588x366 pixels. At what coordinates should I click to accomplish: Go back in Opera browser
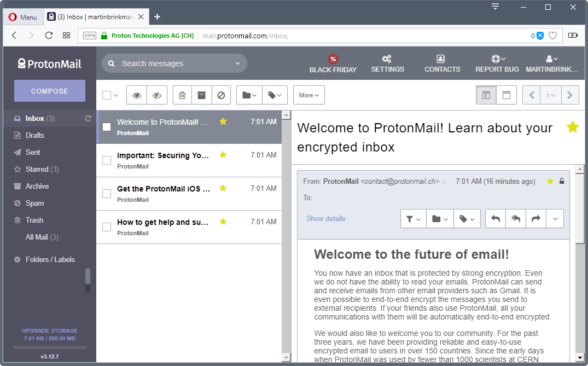[14, 36]
